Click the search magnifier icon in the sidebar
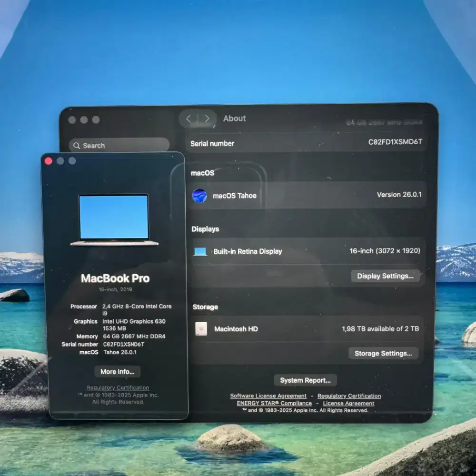476x476 pixels. click(x=77, y=145)
